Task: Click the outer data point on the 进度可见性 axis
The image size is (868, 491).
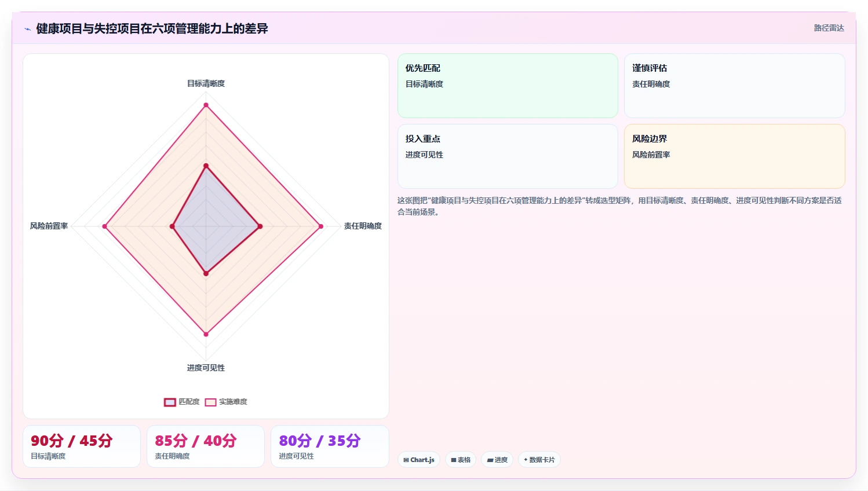Action: pos(206,334)
